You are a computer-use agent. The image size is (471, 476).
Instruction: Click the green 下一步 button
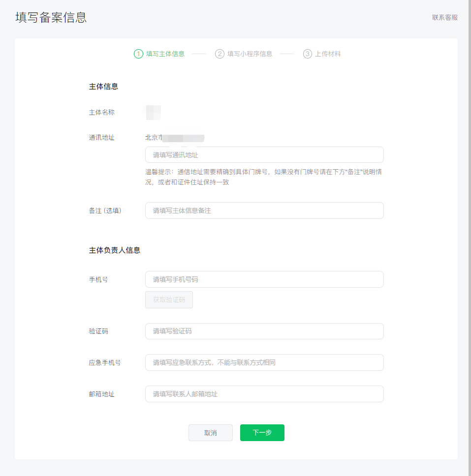262,433
